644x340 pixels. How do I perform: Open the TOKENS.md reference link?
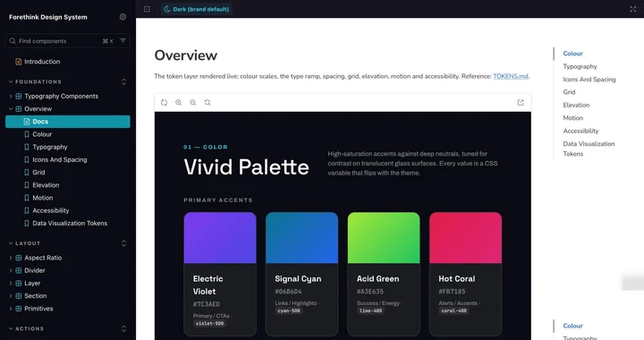coord(511,76)
